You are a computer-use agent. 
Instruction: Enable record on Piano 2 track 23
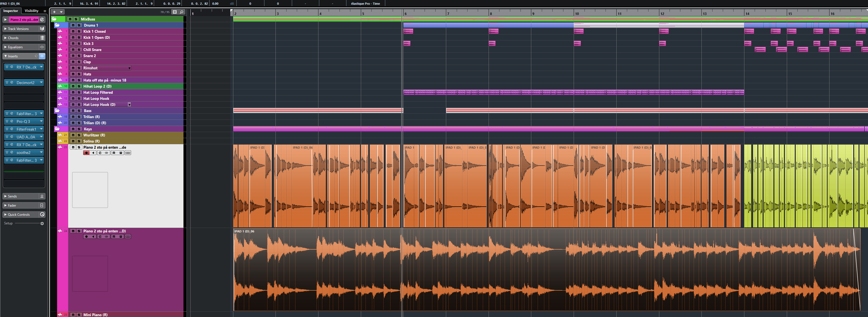[86, 153]
